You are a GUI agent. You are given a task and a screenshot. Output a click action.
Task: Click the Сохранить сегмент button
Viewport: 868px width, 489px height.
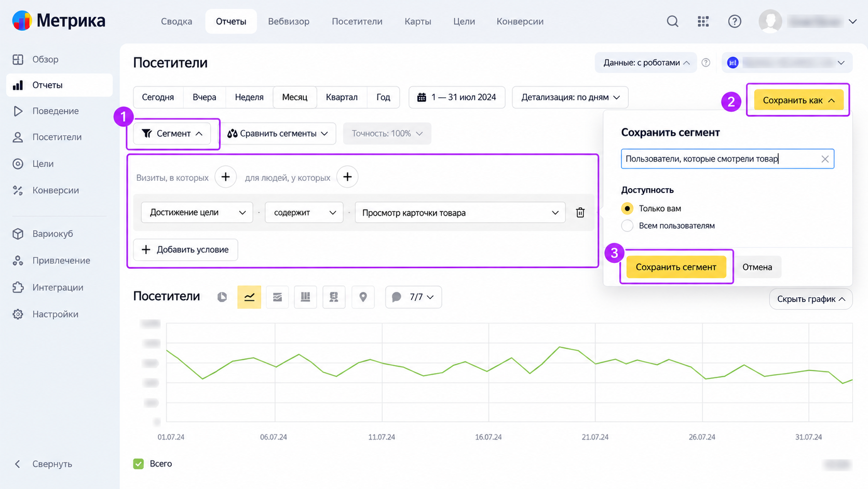pos(676,267)
